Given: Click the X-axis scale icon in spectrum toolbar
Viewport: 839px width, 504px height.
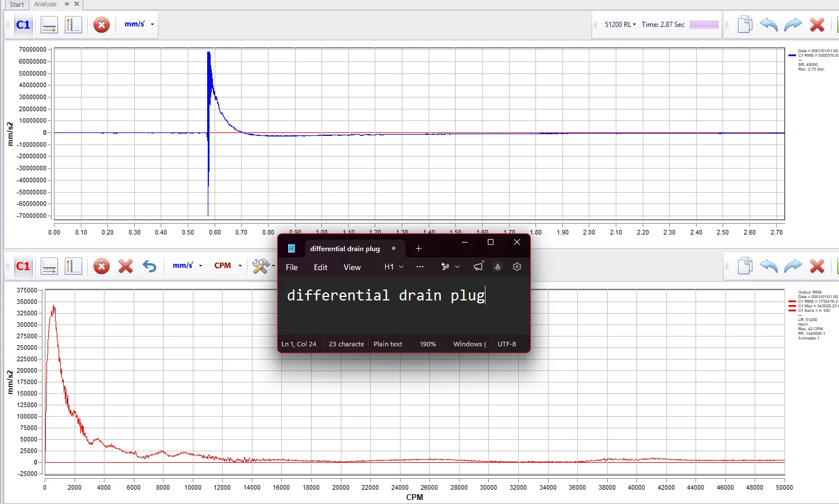Looking at the screenshot, I should point(49,266).
